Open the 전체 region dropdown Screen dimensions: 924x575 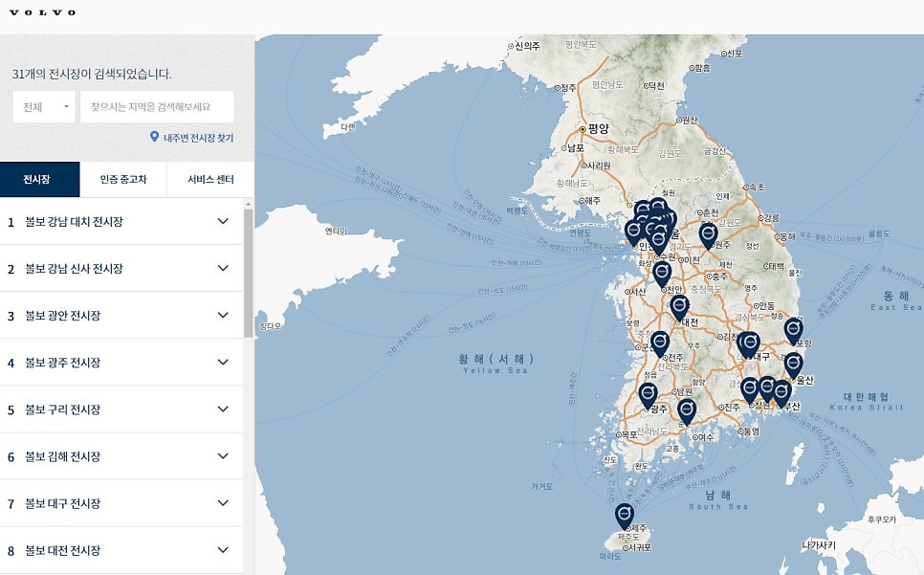click(x=44, y=106)
